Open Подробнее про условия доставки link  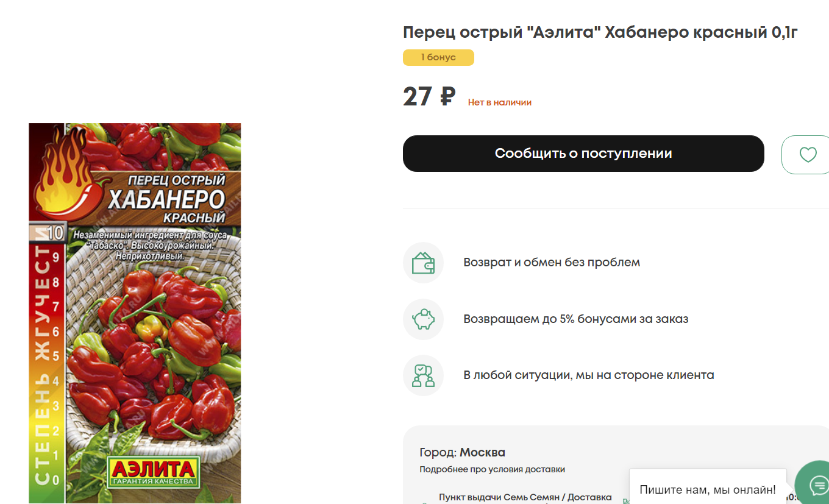click(492, 469)
